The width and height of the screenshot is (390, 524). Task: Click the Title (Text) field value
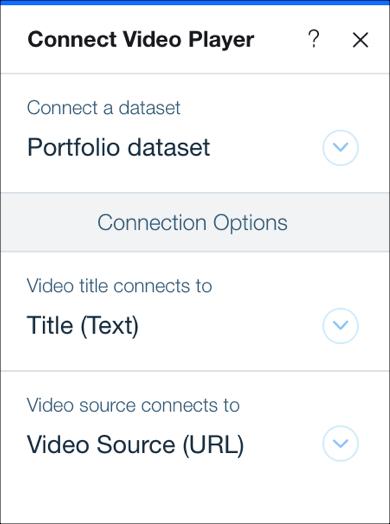(83, 325)
